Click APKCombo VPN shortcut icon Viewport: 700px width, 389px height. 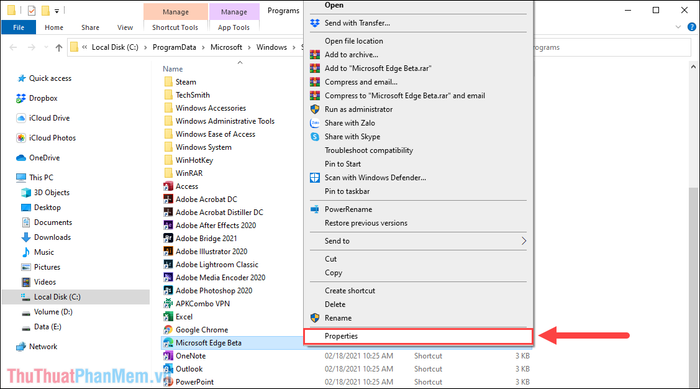[x=168, y=304]
